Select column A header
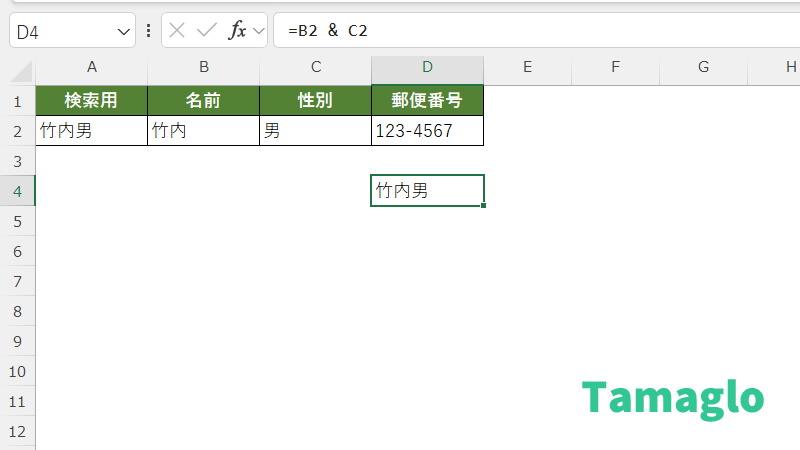This screenshot has width=800, height=450. click(x=92, y=67)
